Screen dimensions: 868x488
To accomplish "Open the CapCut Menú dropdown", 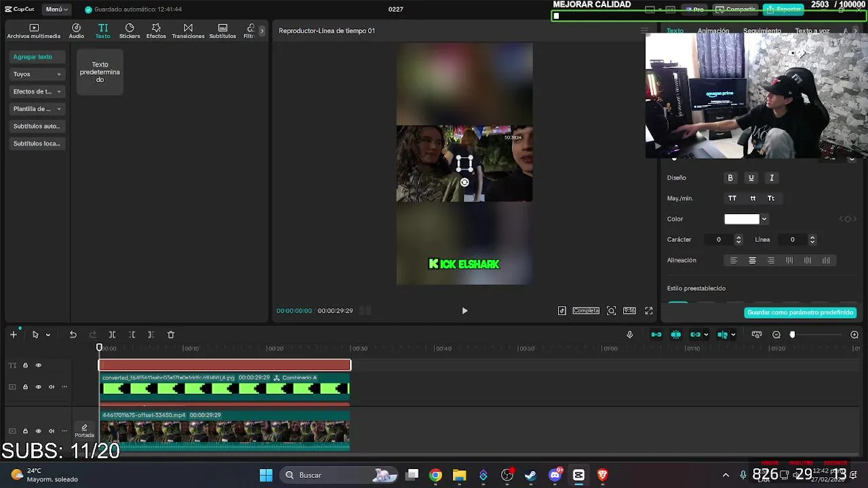I will pyautogui.click(x=56, y=9).
